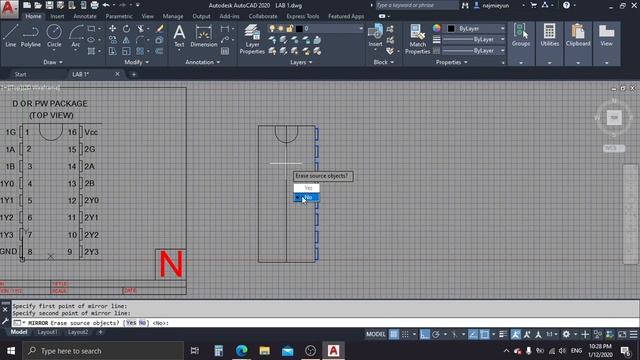Switch to the Layout1 tab

point(47,332)
